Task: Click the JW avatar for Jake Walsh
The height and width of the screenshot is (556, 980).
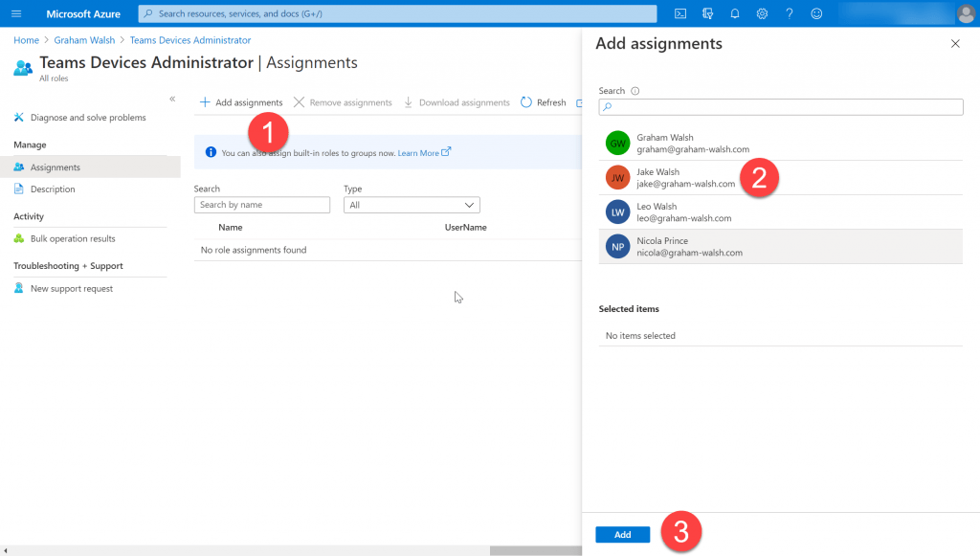Action: coord(617,177)
